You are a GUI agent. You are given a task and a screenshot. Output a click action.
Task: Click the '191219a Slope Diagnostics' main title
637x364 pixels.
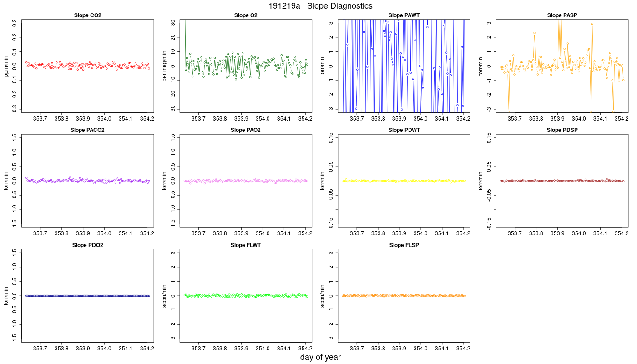point(320,6)
